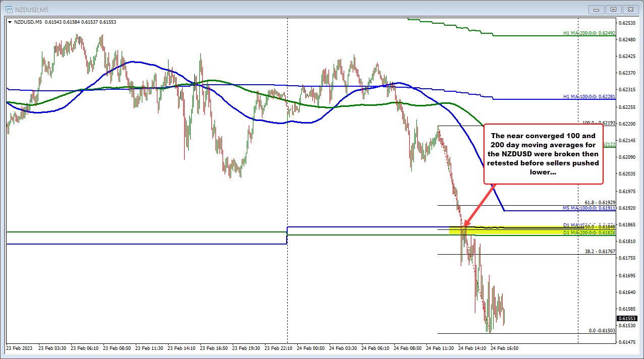Click the 23 Feb 22:10 time label
Viewport: 644px width, 359px height.
[278, 348]
